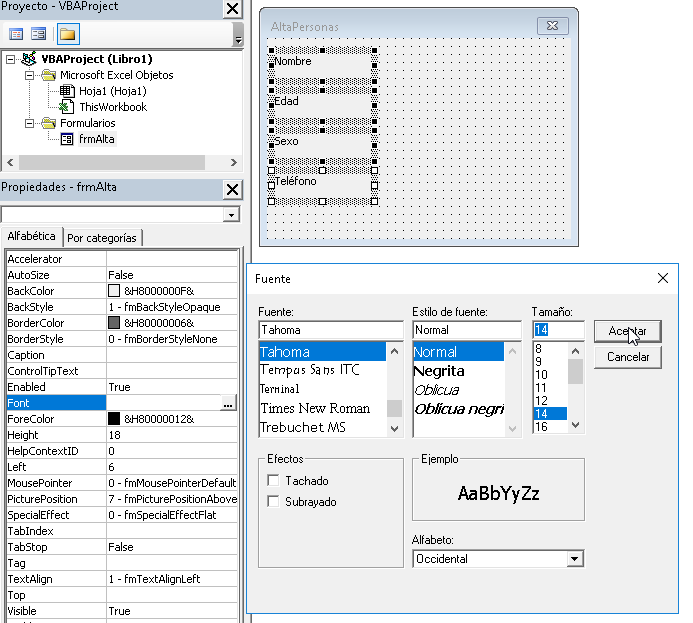Screen dimensions: 693x623
Task: Click the View Code icon in Project toolbar
Action: point(16,34)
